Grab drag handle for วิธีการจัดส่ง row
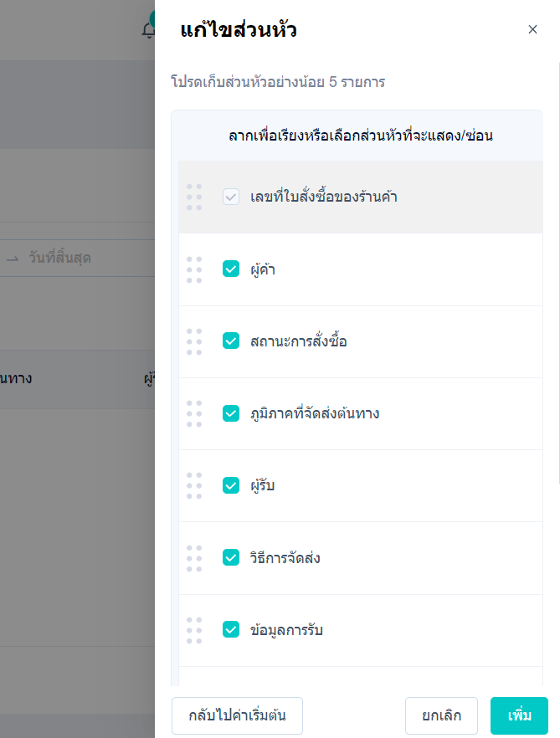This screenshot has width=560, height=738. click(194, 558)
